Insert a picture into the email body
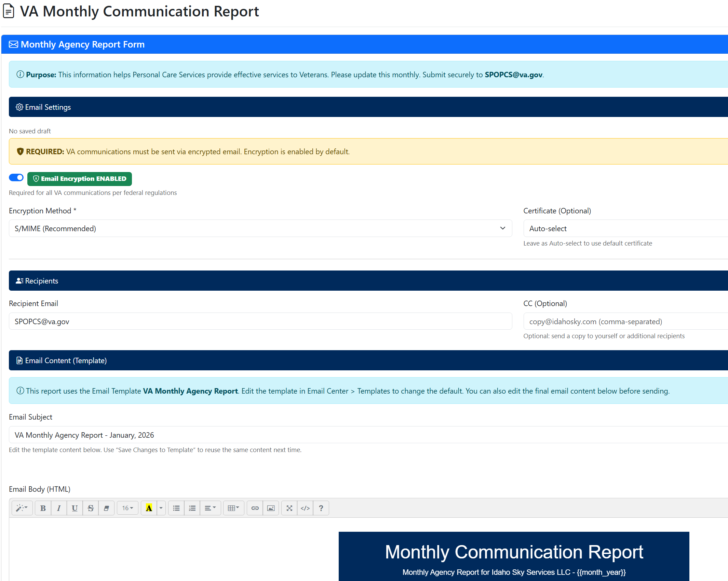 270,508
